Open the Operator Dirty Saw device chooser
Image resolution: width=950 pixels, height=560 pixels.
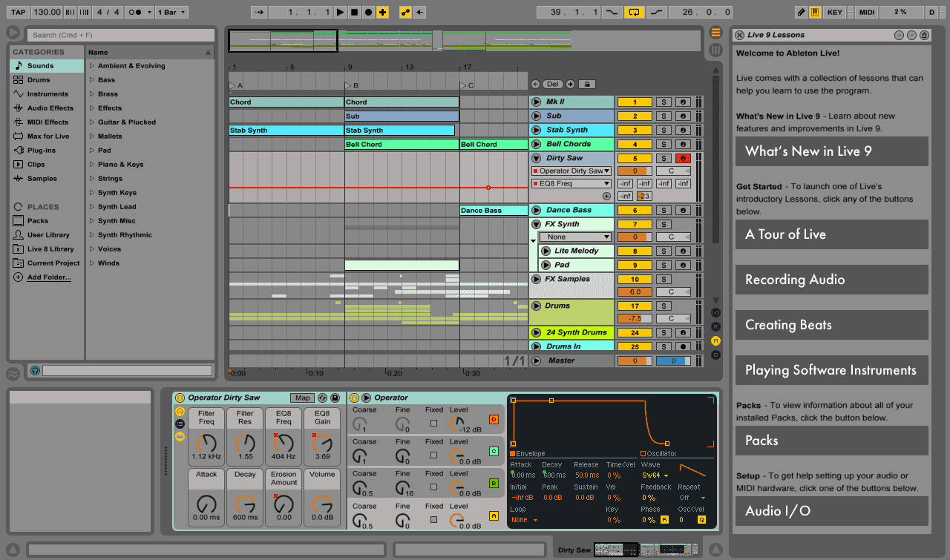coord(571,171)
